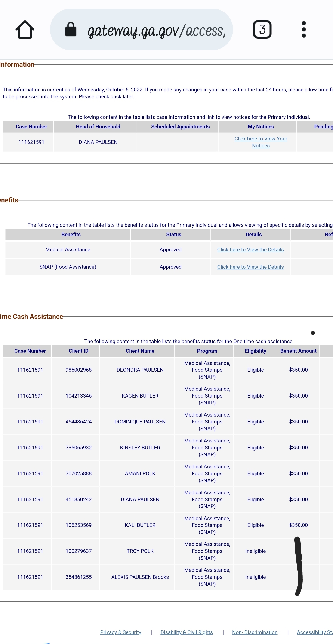This screenshot has height=644, width=333.
Task: Select client name KALI BUTLER
Action: click(140, 525)
